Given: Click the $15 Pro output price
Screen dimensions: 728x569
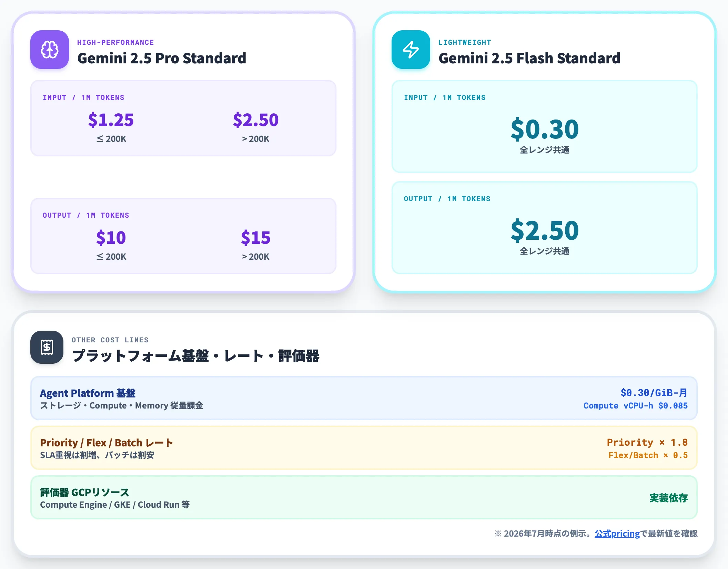Looking at the screenshot, I should tap(256, 238).
